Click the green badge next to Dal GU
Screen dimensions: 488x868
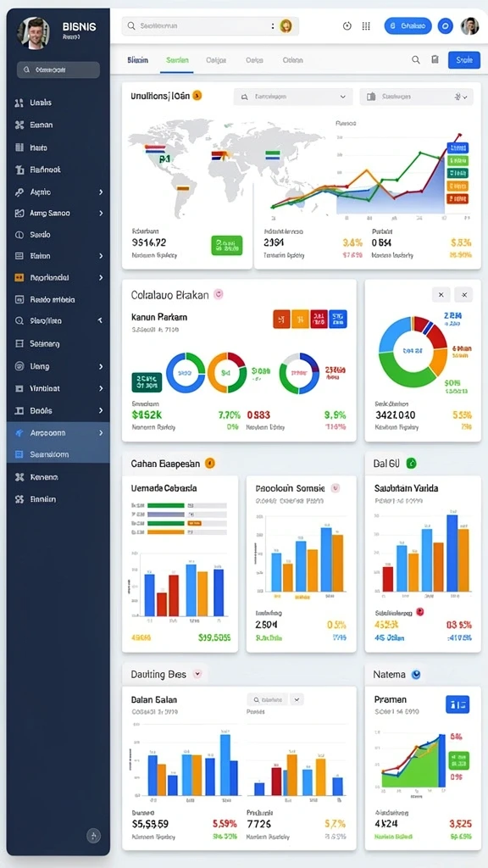[411, 464]
